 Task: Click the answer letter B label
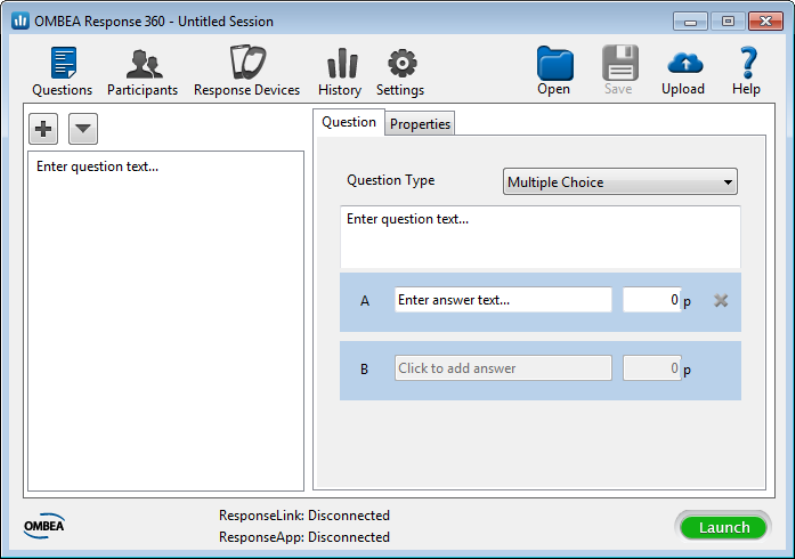click(364, 369)
